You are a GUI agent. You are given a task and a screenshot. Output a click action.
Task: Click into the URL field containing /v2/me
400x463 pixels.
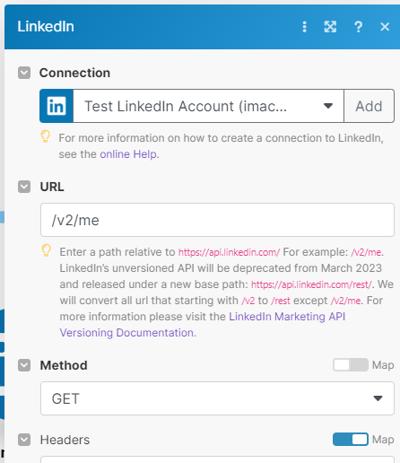217,220
